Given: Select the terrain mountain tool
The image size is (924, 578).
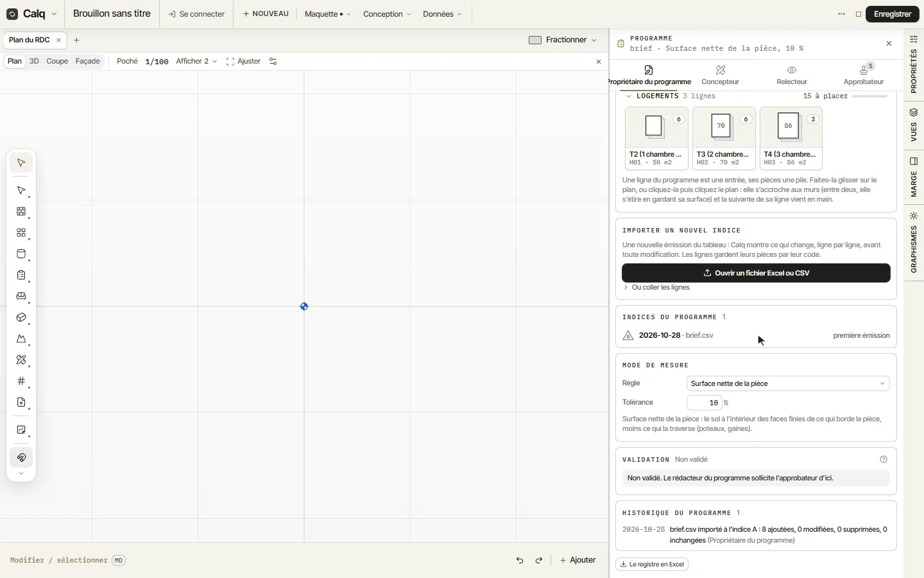Looking at the screenshot, I should (x=21, y=339).
